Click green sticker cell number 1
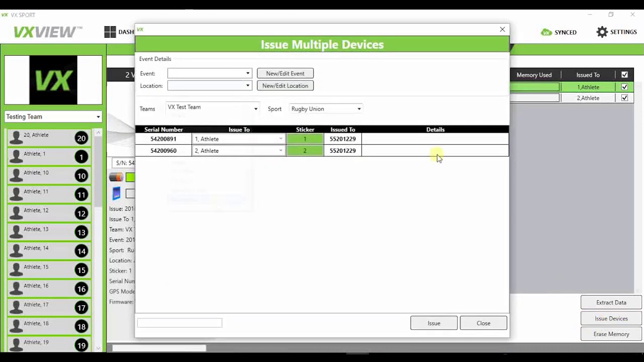The image size is (644, 362). pyautogui.click(x=305, y=139)
